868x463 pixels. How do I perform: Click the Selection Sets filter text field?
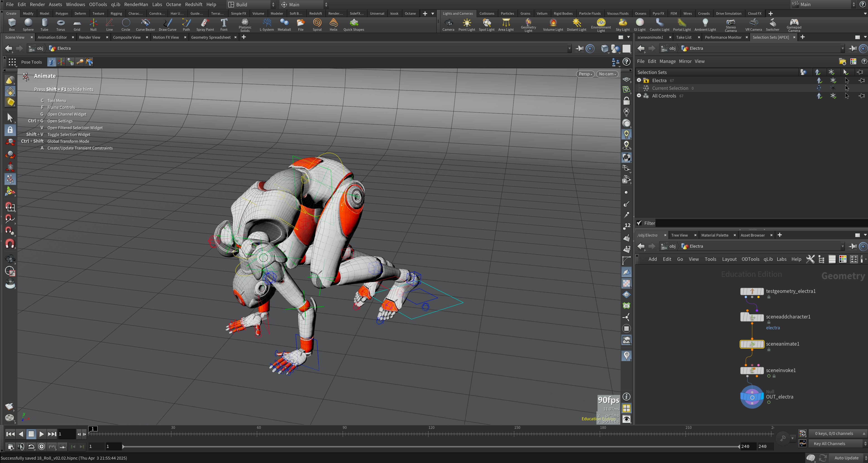tap(761, 223)
